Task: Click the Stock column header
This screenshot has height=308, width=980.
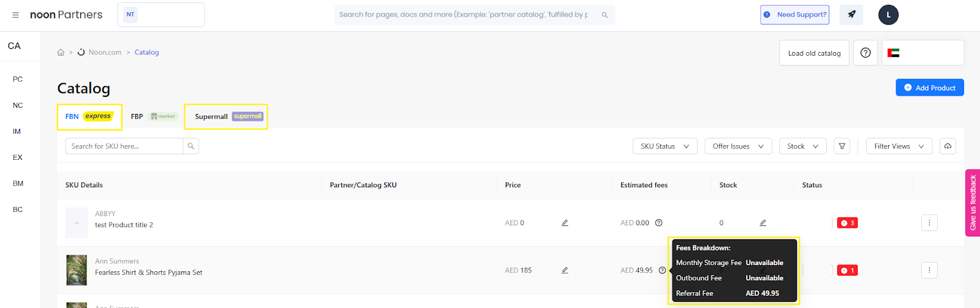Action: point(728,185)
